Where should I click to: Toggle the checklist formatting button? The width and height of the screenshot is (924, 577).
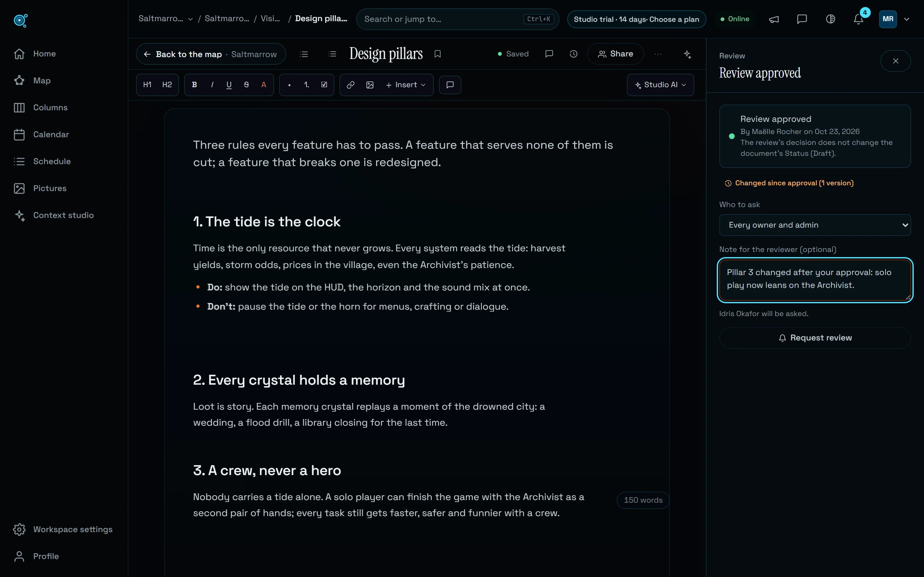(324, 85)
